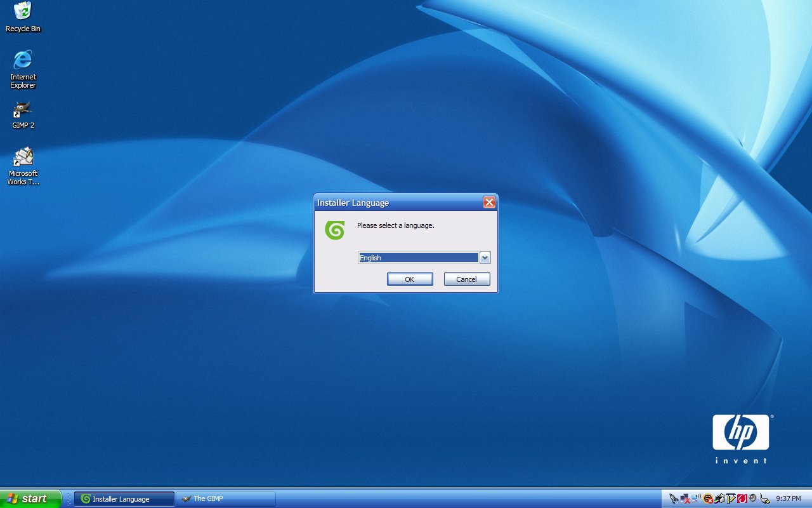Select the Internet Explorer desktop icon
This screenshot has height=508, width=812.
(23, 69)
